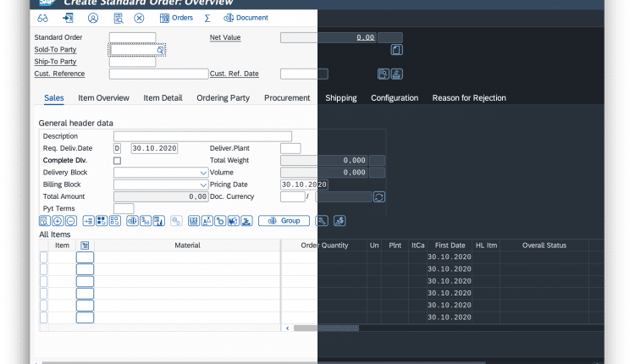Open the Reason for Rejection tab
Image resolution: width=635 pixels, height=364 pixels.
469,98
